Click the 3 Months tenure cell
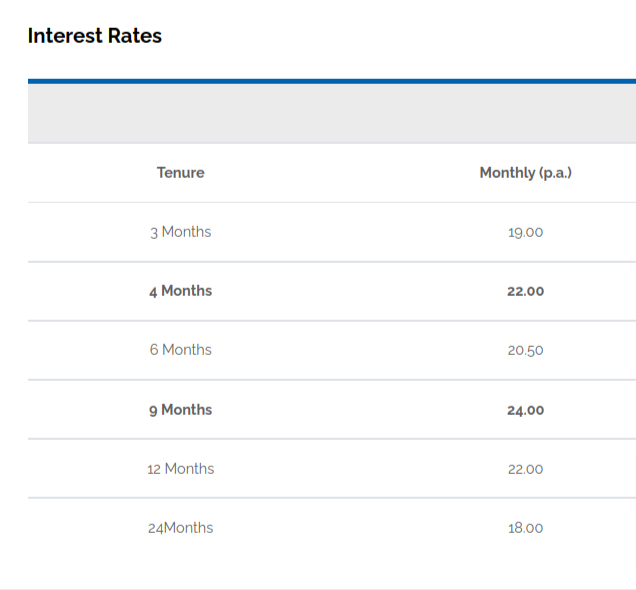Viewport: 636px width, 590px height. [180, 232]
